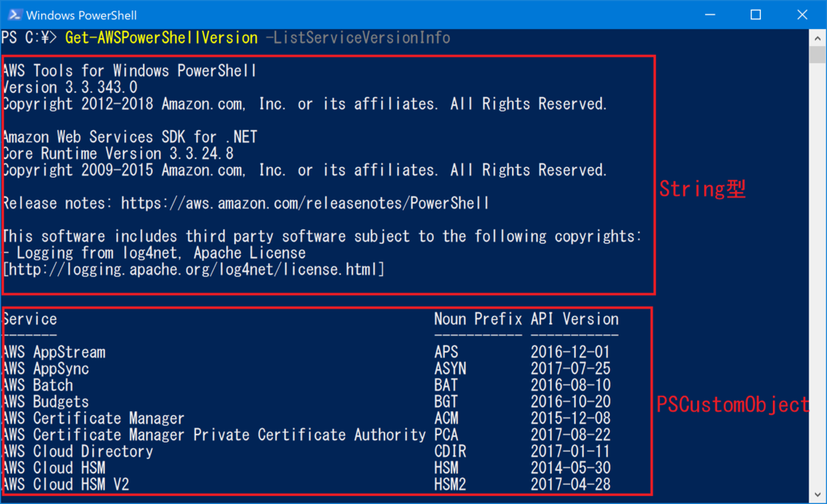Screen dimensions: 827x504
Task: Click API version '2017-01-11'
Action: (570, 451)
